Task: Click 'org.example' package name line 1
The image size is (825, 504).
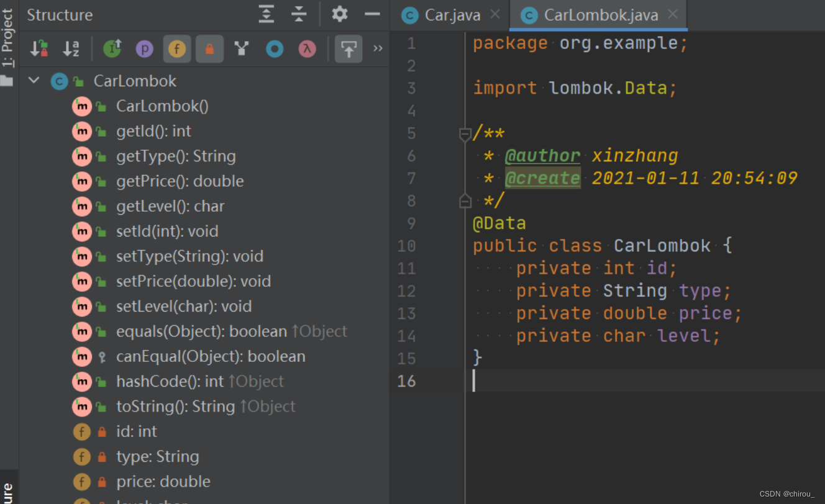Action: [x=619, y=43]
